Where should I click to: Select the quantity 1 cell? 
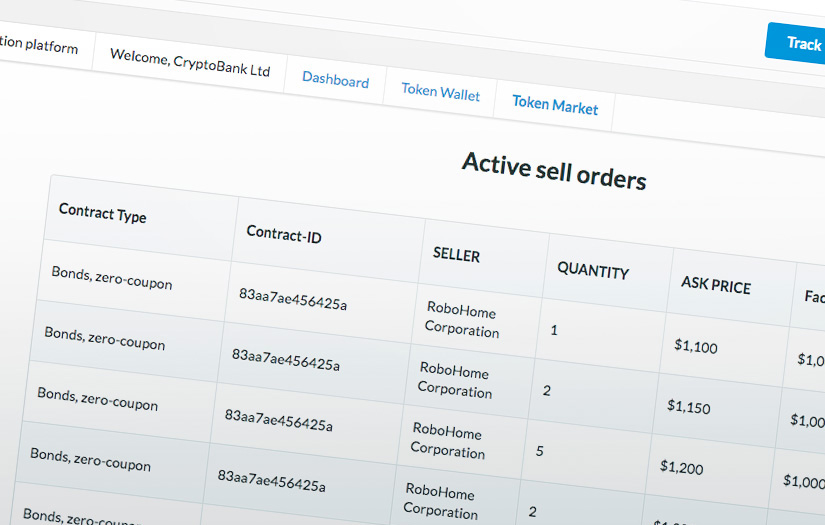[553, 329]
